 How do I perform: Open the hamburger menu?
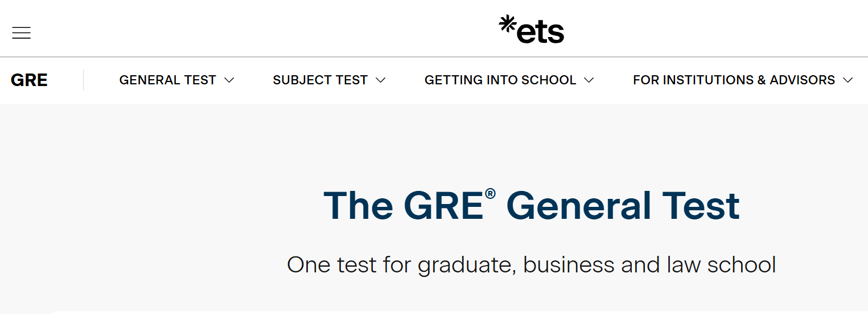(x=22, y=33)
